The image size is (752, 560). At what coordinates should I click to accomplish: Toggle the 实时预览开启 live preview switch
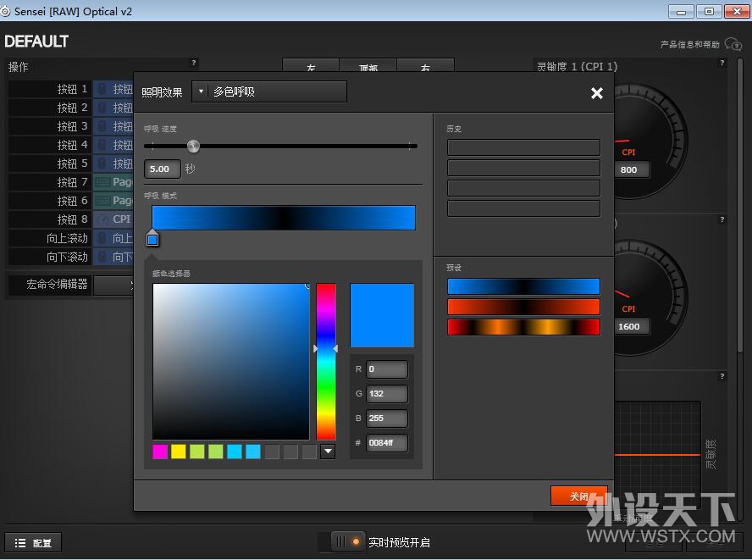(348, 542)
